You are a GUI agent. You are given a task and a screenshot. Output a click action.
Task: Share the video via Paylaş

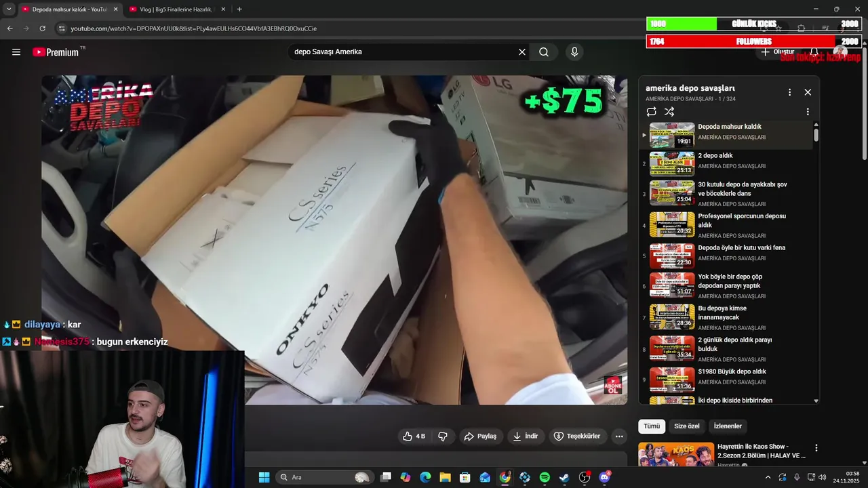pyautogui.click(x=480, y=436)
